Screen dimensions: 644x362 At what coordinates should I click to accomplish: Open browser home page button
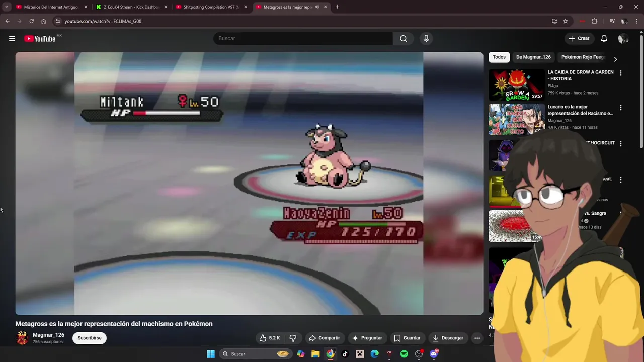(43, 21)
